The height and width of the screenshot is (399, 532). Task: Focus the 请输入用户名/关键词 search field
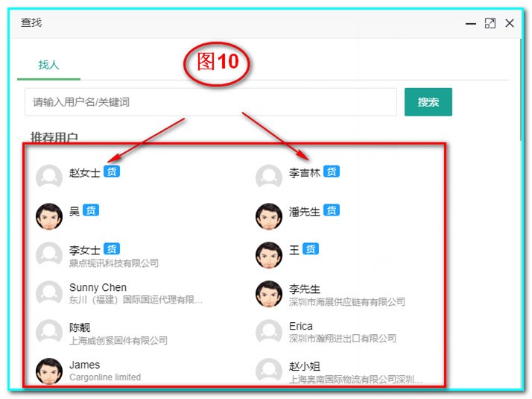210,102
